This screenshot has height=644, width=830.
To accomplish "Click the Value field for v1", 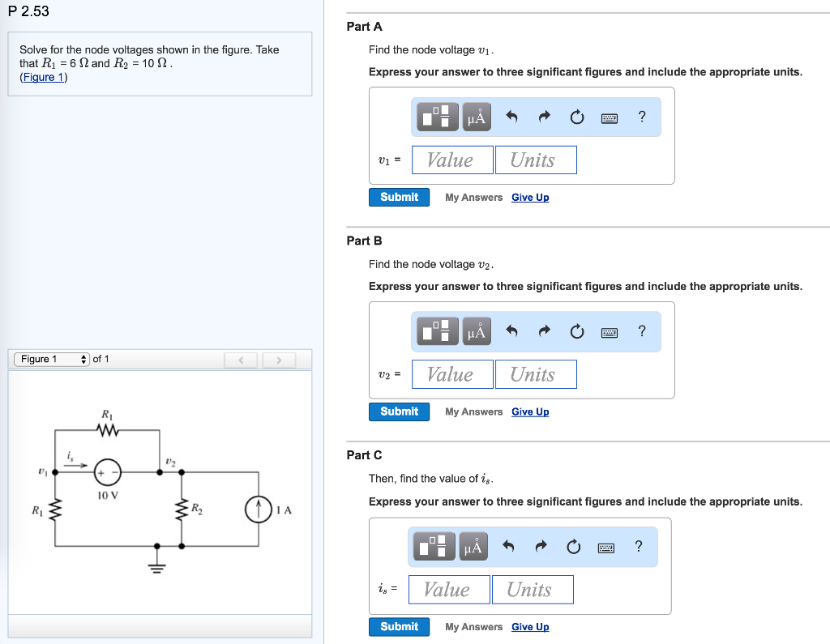I will [452, 160].
